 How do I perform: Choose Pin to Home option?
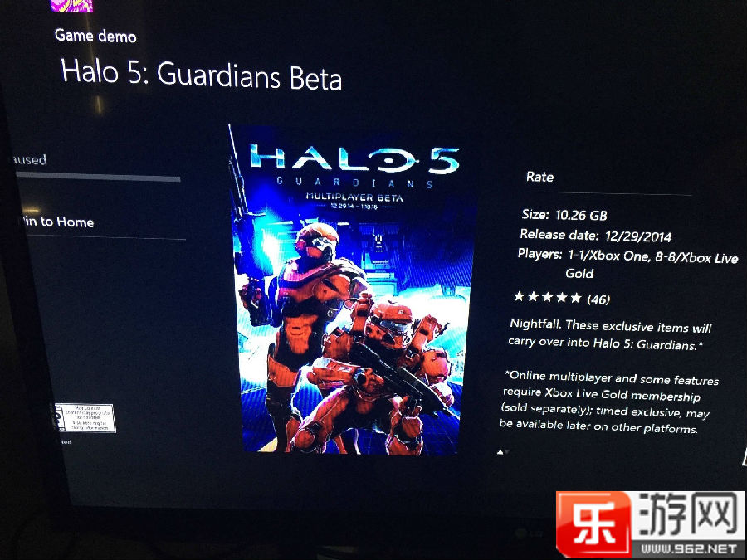point(57,222)
